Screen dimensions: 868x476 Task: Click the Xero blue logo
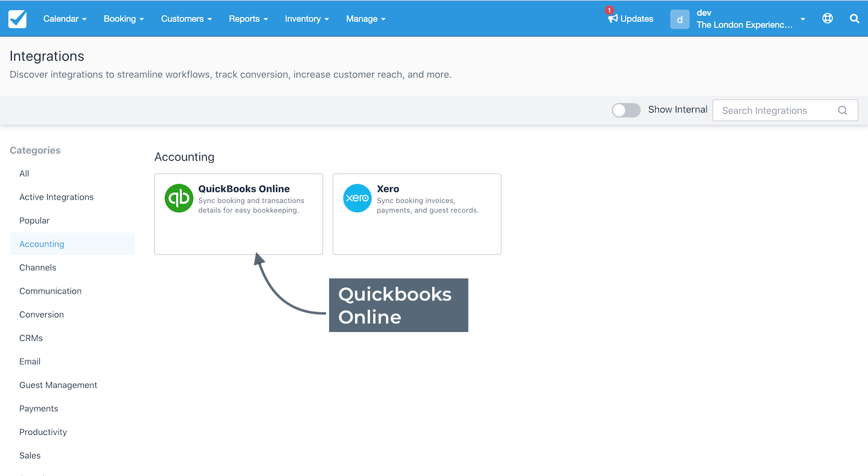(357, 198)
